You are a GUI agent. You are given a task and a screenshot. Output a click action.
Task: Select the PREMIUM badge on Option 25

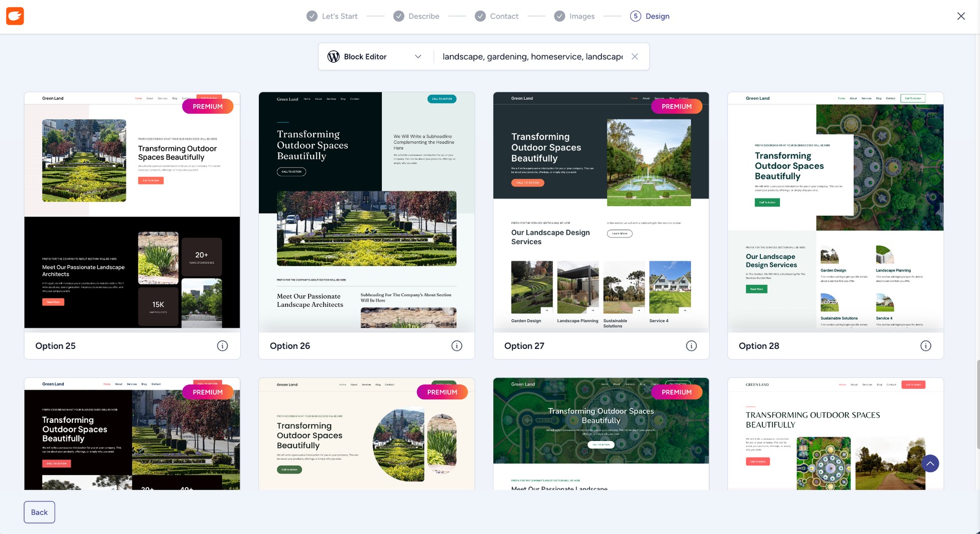208,106
